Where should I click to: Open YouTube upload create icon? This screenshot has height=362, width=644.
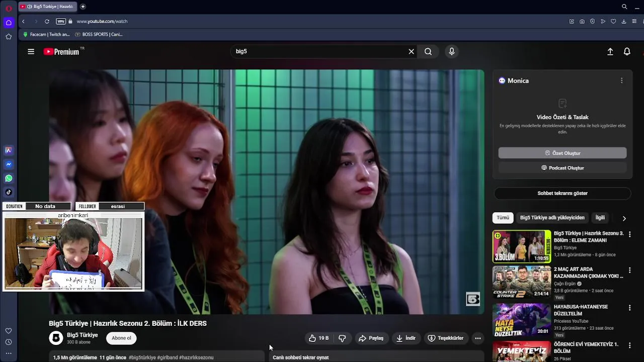610,51
